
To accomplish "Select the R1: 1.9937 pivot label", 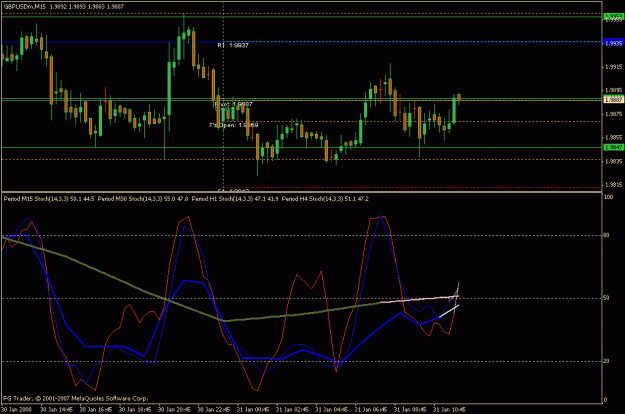I will coord(233,45).
